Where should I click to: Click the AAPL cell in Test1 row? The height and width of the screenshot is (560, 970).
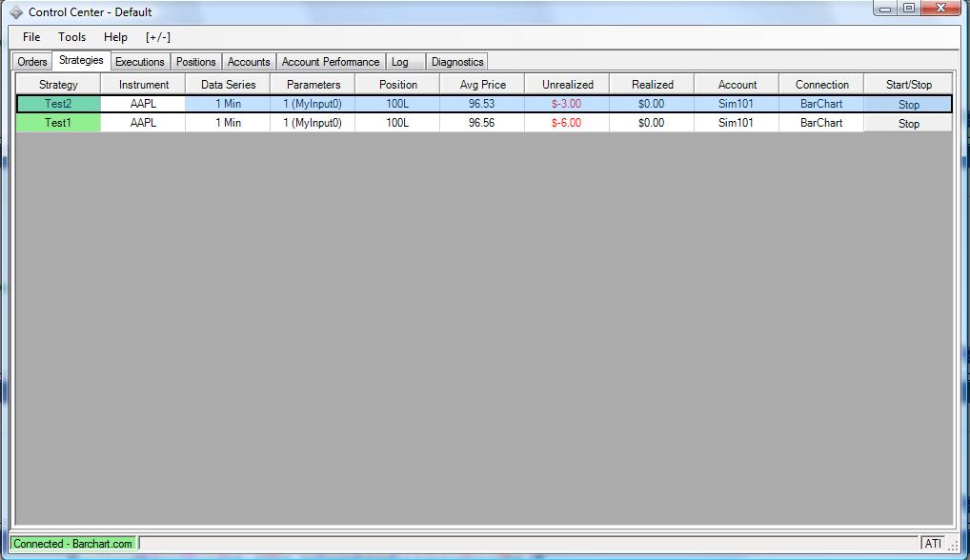coord(143,123)
